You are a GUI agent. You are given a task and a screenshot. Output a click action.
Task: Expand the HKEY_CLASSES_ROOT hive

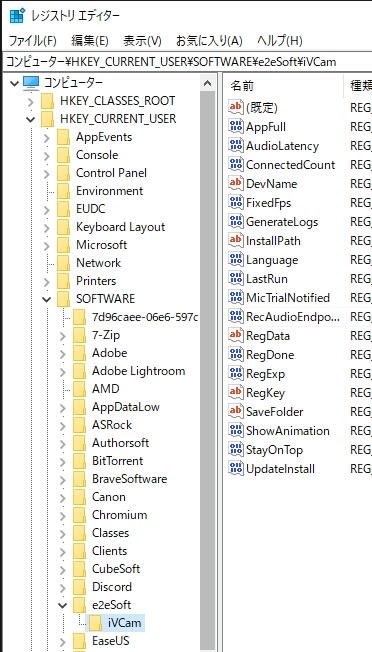click(30, 101)
